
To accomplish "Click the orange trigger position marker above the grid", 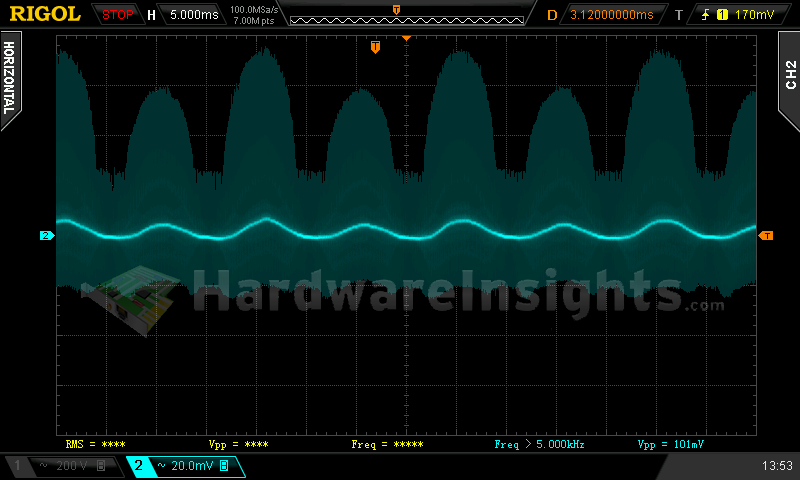I will (375, 47).
